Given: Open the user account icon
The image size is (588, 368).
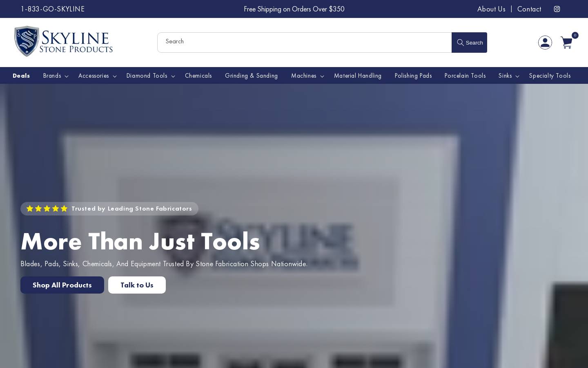Looking at the screenshot, I should click(x=545, y=43).
